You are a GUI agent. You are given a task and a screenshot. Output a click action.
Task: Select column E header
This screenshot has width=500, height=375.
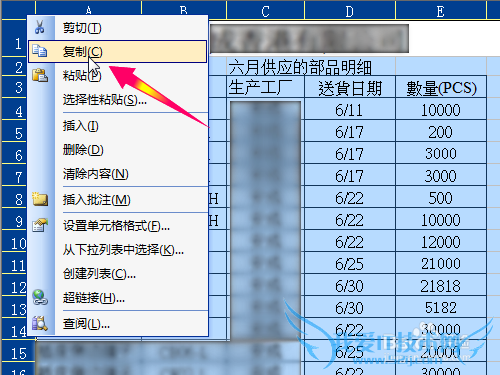click(x=441, y=10)
